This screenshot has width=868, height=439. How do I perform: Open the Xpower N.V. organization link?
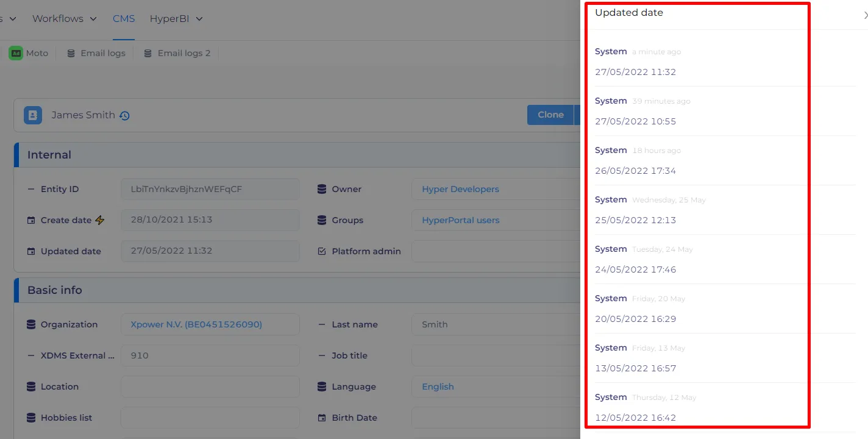coord(196,324)
